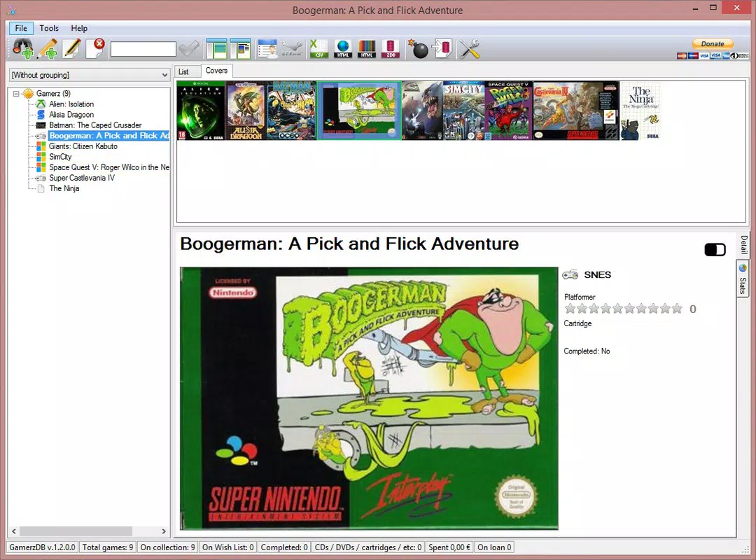
Task: Click the tree panel horizontal scrollbar
Action: [76, 531]
